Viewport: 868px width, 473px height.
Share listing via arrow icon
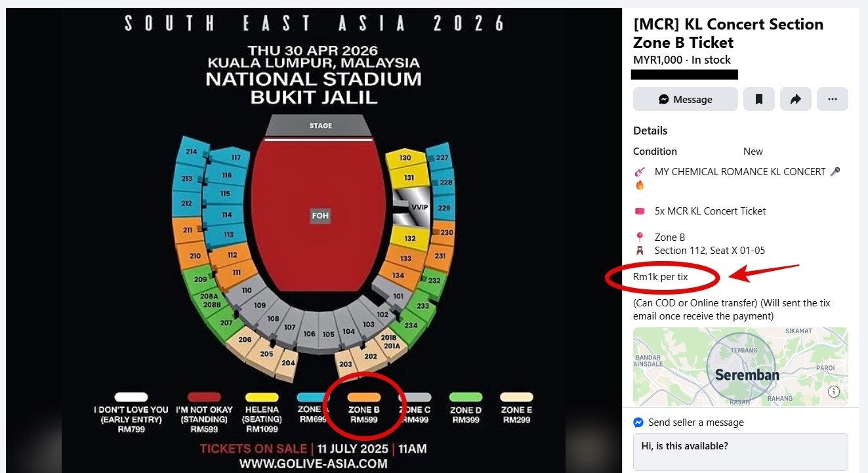[x=796, y=99]
